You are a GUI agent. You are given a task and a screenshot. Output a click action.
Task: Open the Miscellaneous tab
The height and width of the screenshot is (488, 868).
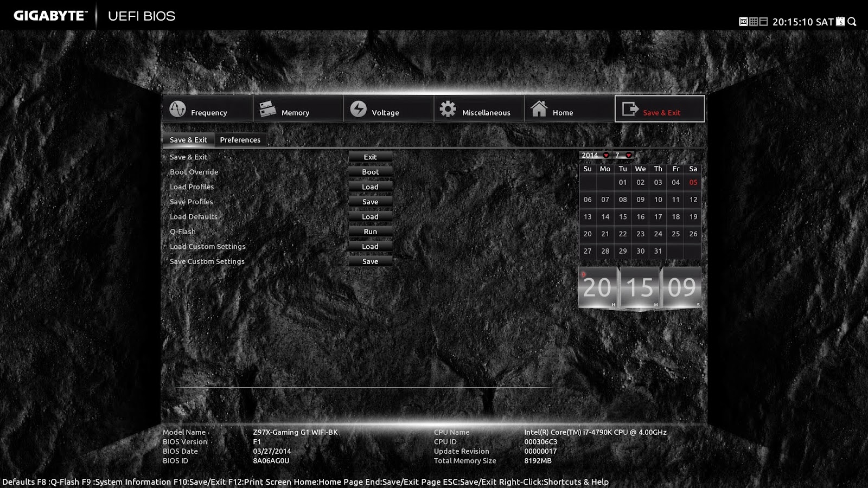[x=479, y=109]
